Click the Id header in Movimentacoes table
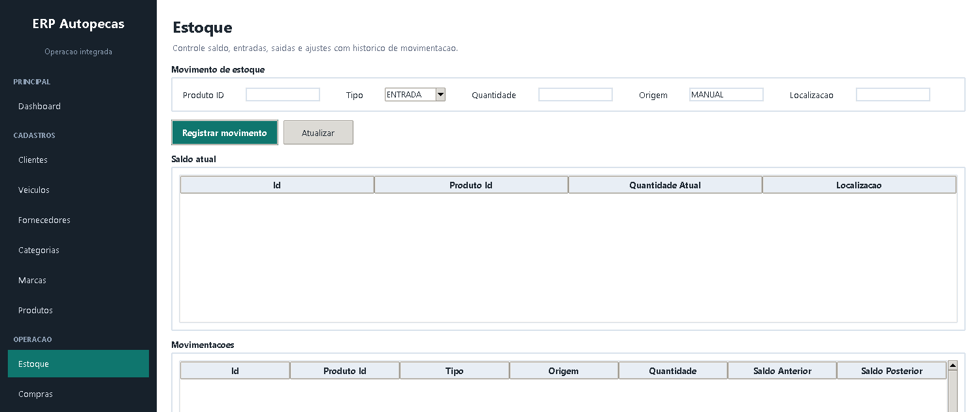This screenshot has width=980, height=412. click(235, 371)
